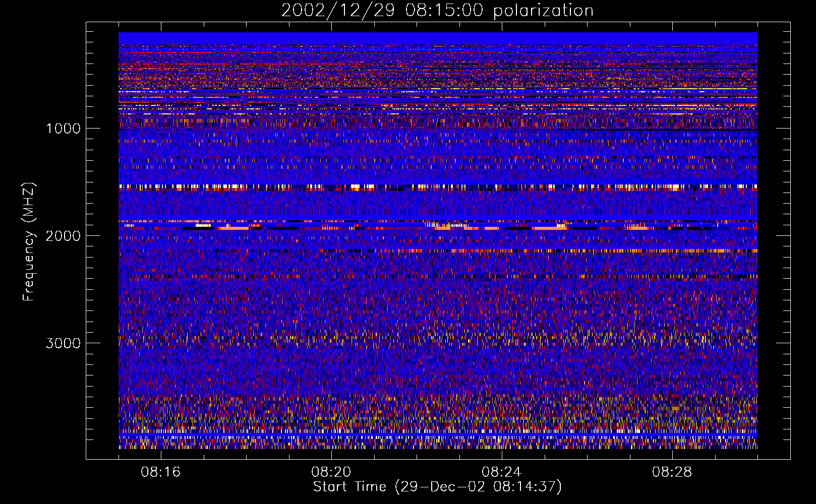The image size is (816, 504).
Task: Click the '08:28' time tick label
Action: (672, 472)
